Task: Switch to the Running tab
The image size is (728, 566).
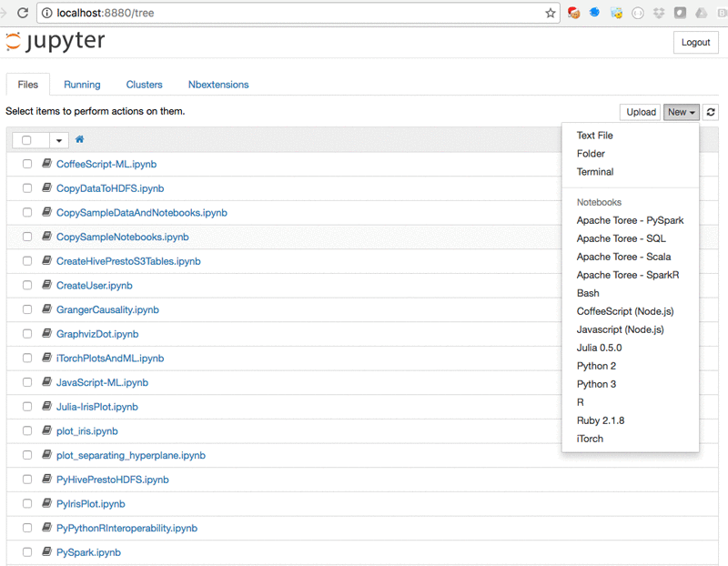Action: point(82,84)
